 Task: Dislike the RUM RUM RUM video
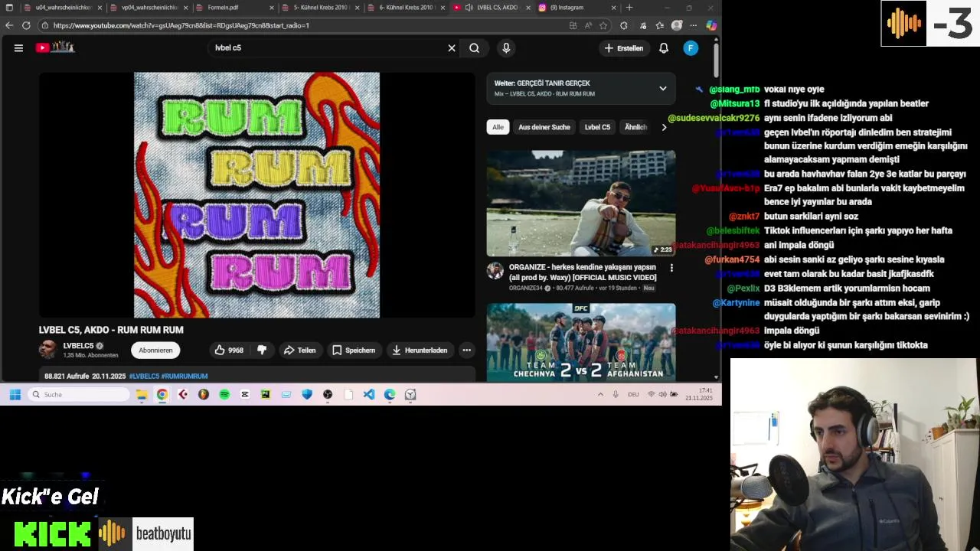tap(262, 350)
